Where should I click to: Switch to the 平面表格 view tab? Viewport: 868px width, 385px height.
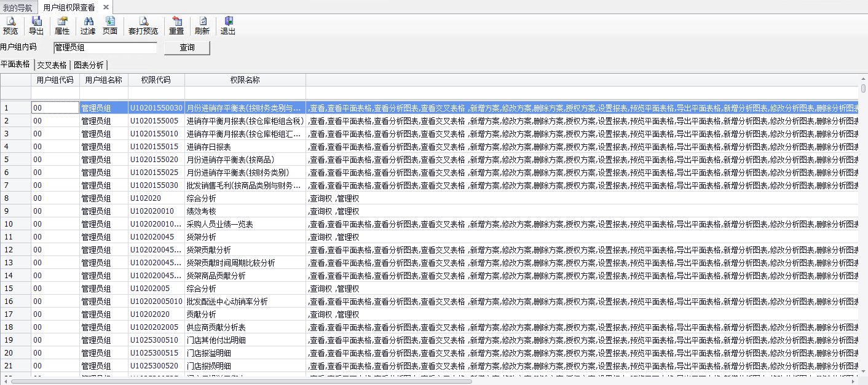[x=15, y=64]
